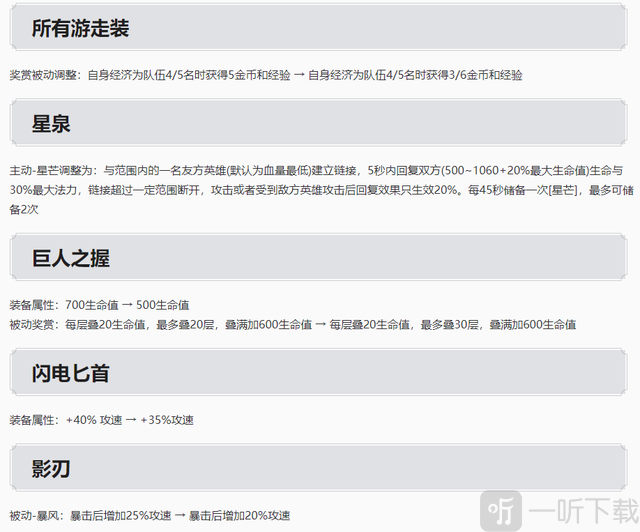The image size is (640, 532).
Task: Click the 影刃 section heading
Action: click(51, 469)
